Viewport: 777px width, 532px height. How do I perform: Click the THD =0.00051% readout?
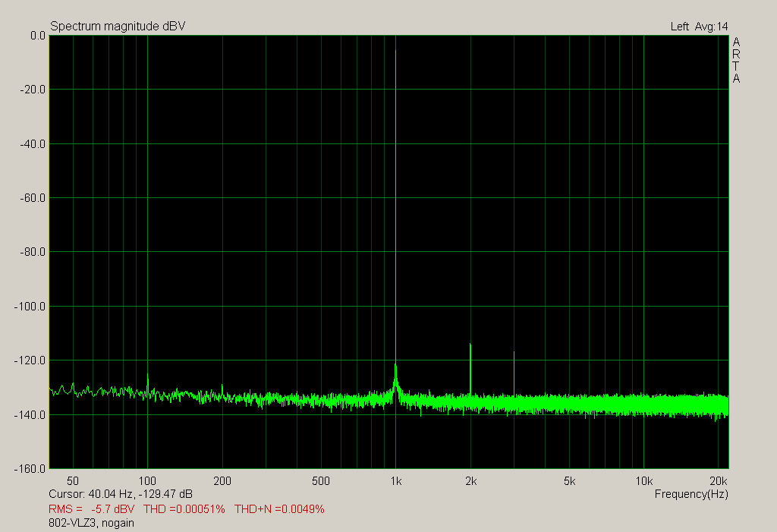(184, 508)
